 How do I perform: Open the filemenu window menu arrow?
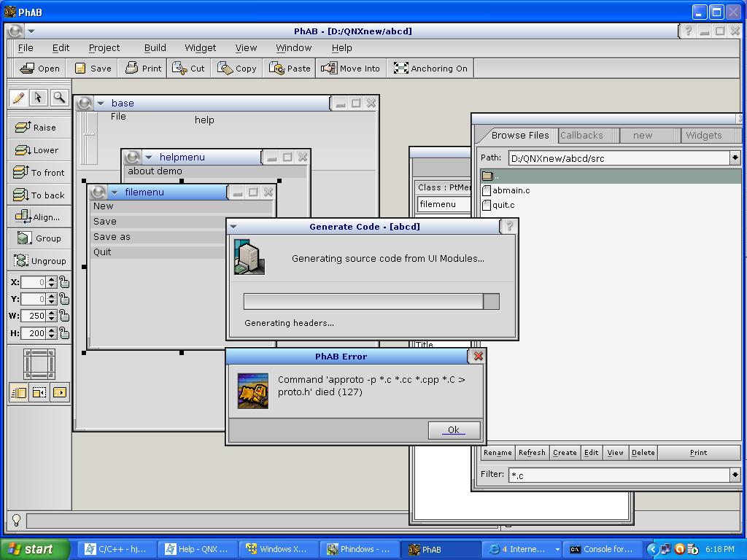[x=115, y=192]
